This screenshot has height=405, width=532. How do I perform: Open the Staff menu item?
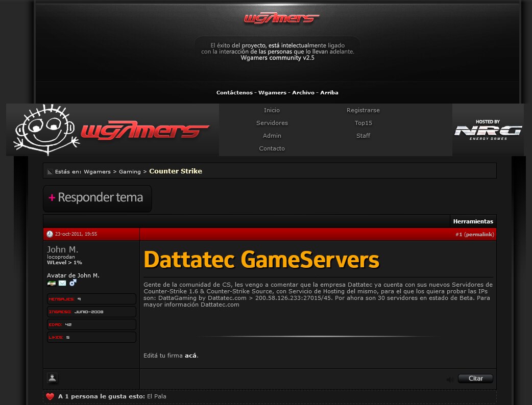pyautogui.click(x=364, y=136)
